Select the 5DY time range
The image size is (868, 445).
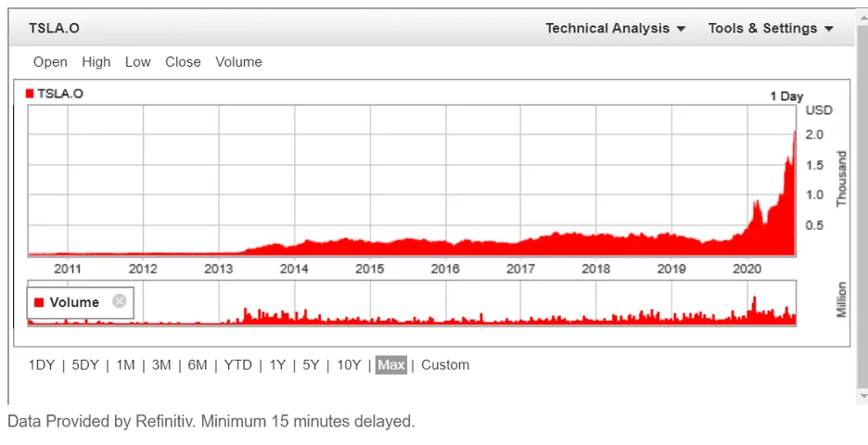click(84, 365)
